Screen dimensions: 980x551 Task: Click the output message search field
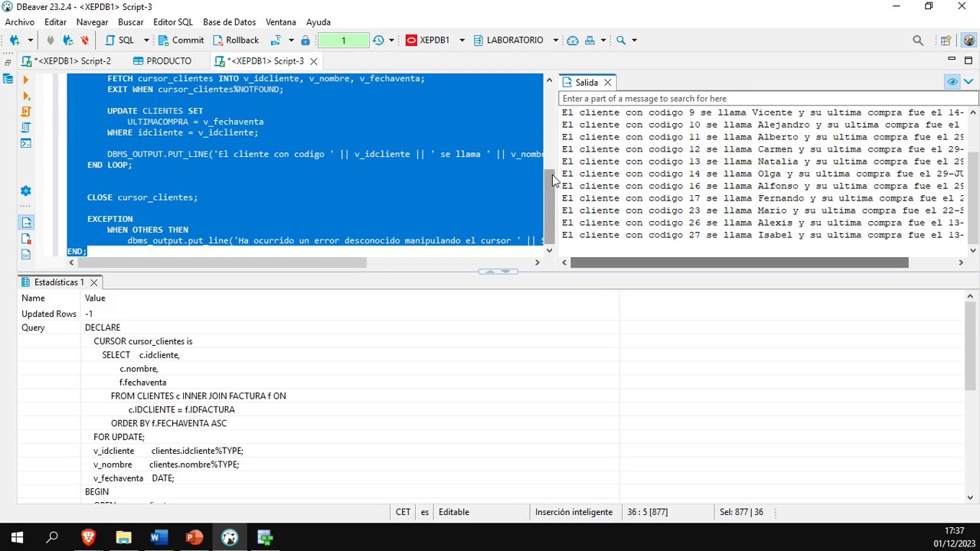click(x=768, y=99)
